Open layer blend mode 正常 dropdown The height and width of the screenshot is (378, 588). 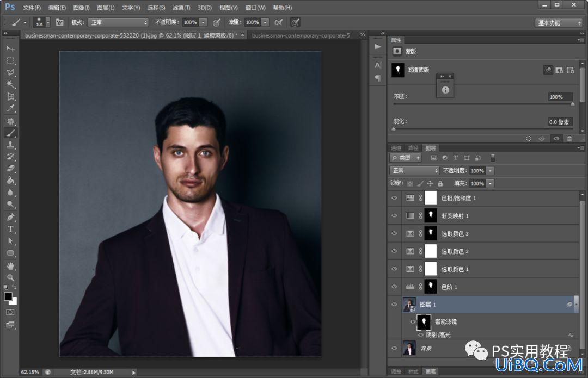click(x=414, y=171)
